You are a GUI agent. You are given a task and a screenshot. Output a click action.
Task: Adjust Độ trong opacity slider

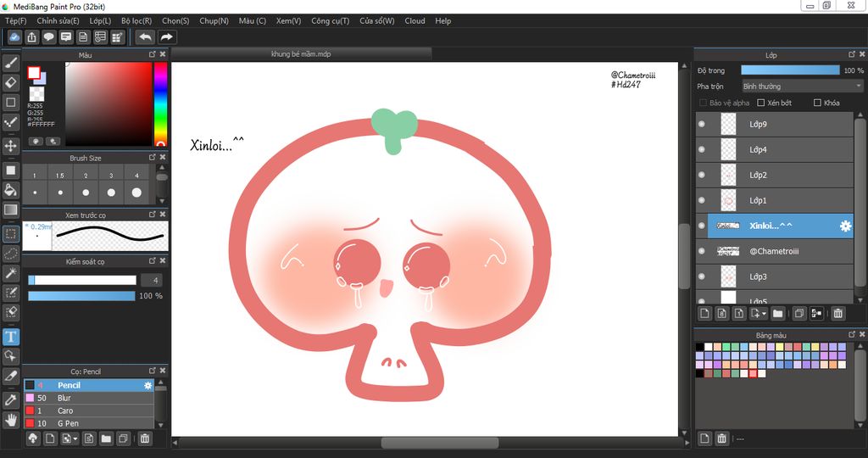(790, 70)
